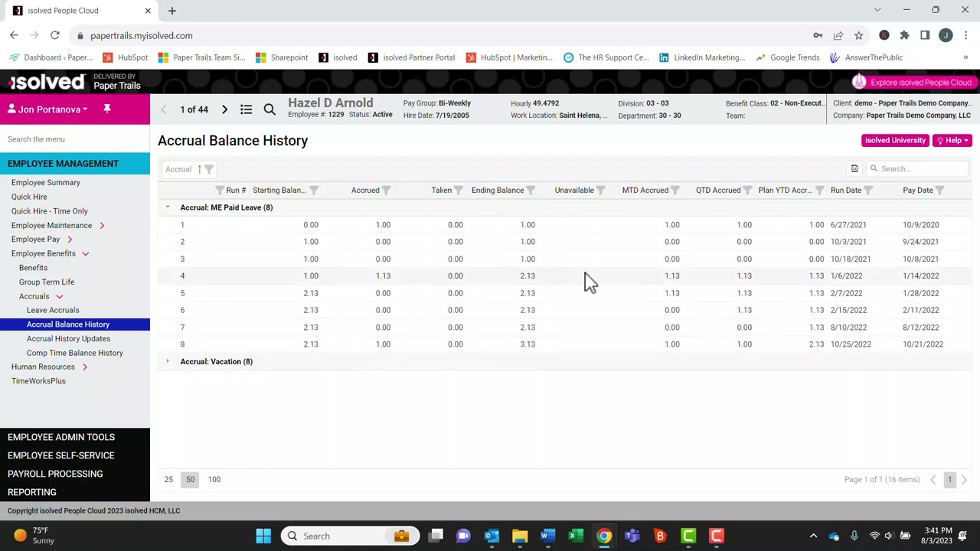
Task: Open Leave Accruals menu item
Action: pos(53,310)
